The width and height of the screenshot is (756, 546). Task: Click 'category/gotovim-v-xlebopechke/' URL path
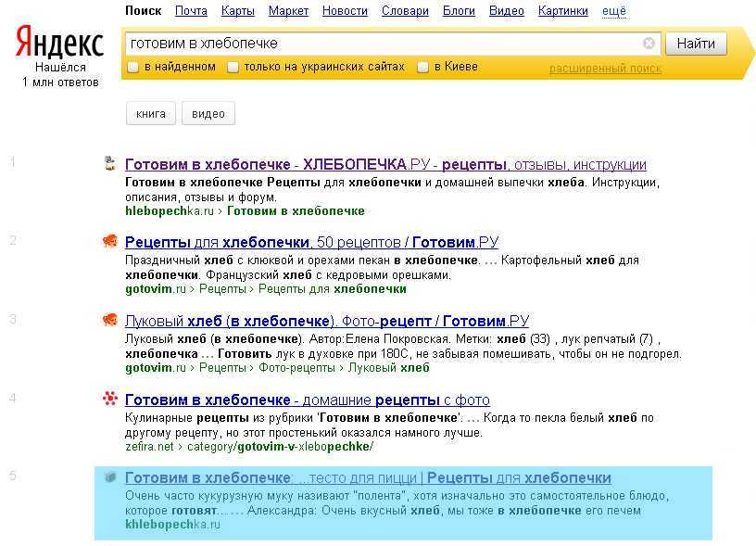point(280,447)
